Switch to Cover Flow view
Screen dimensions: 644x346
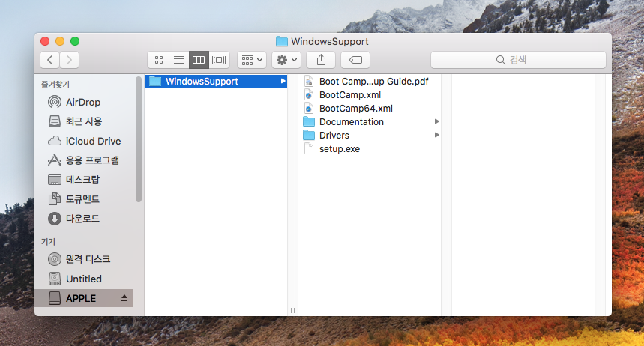click(x=219, y=60)
